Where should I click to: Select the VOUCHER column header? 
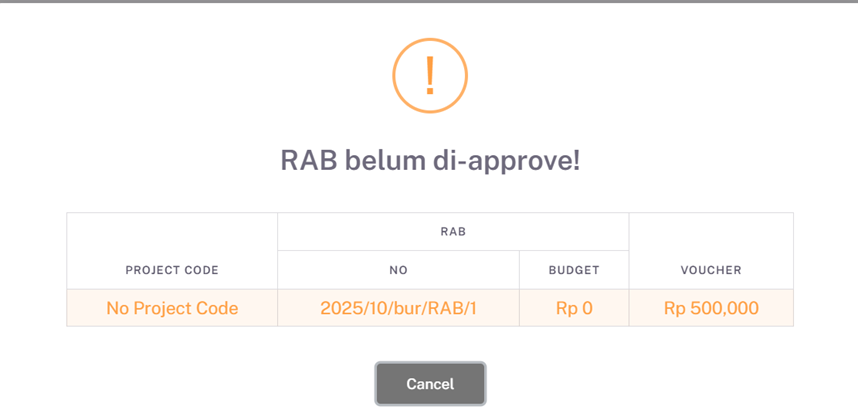point(711,270)
